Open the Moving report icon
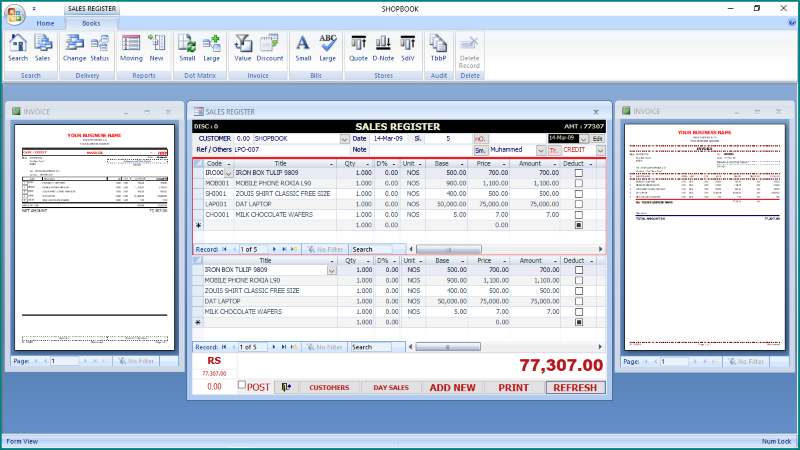This screenshot has height=450, width=800. [x=131, y=48]
